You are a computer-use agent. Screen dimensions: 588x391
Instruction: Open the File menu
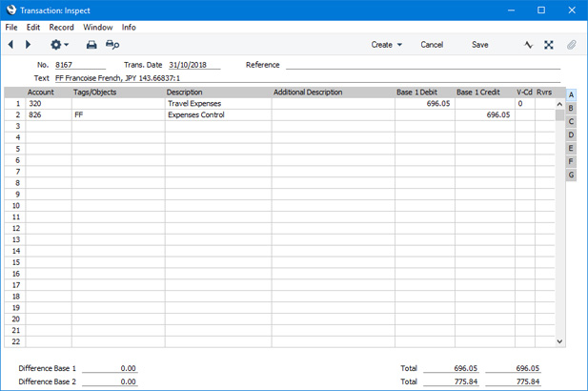[11, 28]
